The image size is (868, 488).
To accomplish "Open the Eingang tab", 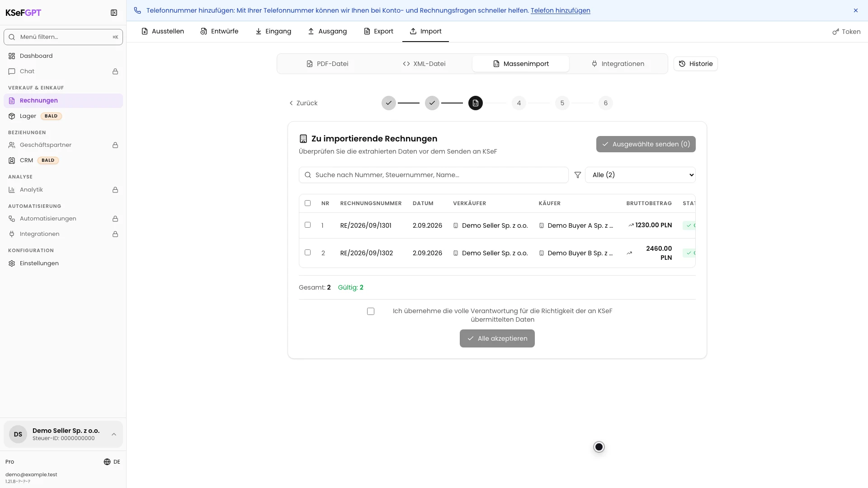I will coord(273,31).
